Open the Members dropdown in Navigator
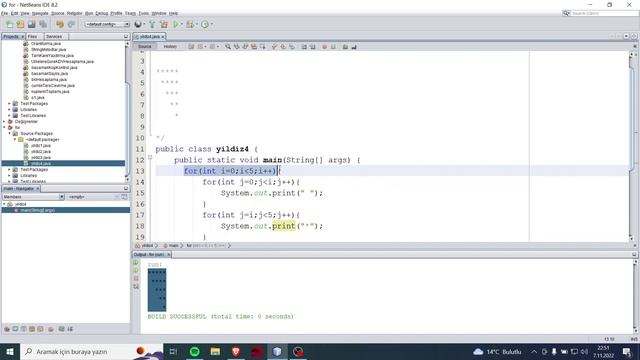The width and height of the screenshot is (640, 360). coord(33,197)
